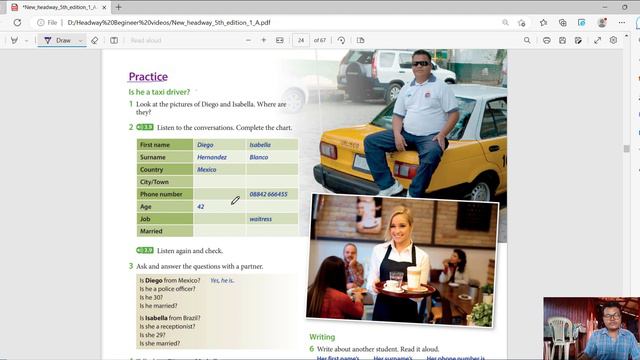Refresh the page with the reload icon
The image size is (640, 360).
pyautogui.click(x=17, y=23)
